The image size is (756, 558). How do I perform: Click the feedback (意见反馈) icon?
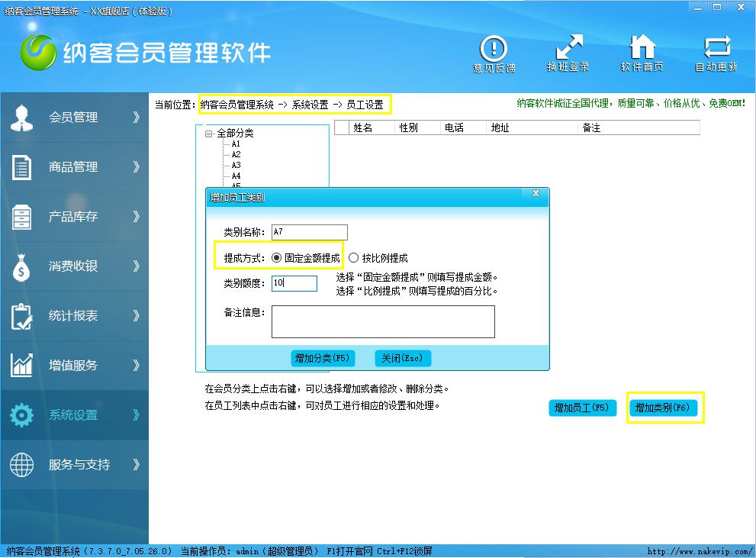494,50
